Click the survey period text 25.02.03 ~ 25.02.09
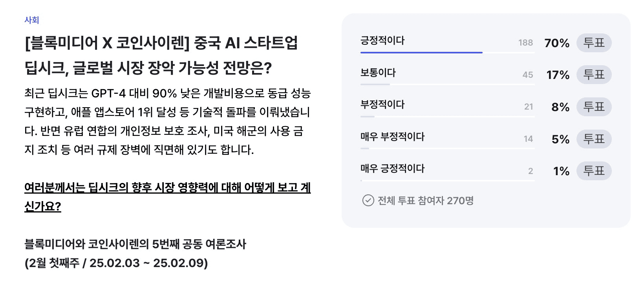Image resolution: width=644 pixels, height=282 pixels. (147, 263)
